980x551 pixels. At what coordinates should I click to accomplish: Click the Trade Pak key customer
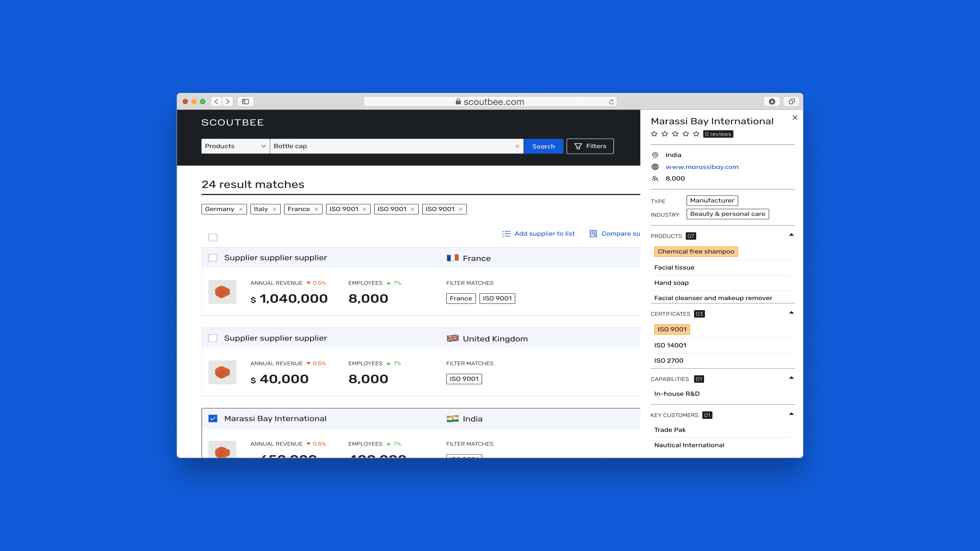coord(670,430)
